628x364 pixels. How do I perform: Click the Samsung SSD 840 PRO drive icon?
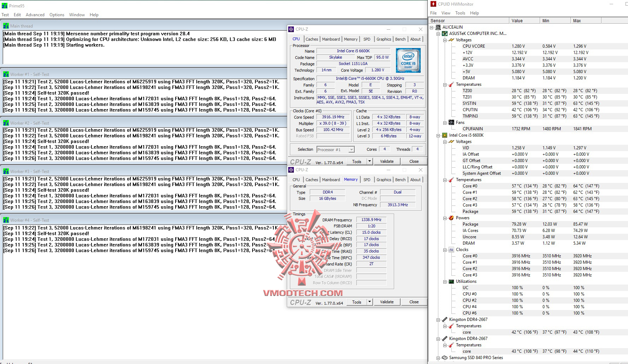pyautogui.click(x=445, y=358)
